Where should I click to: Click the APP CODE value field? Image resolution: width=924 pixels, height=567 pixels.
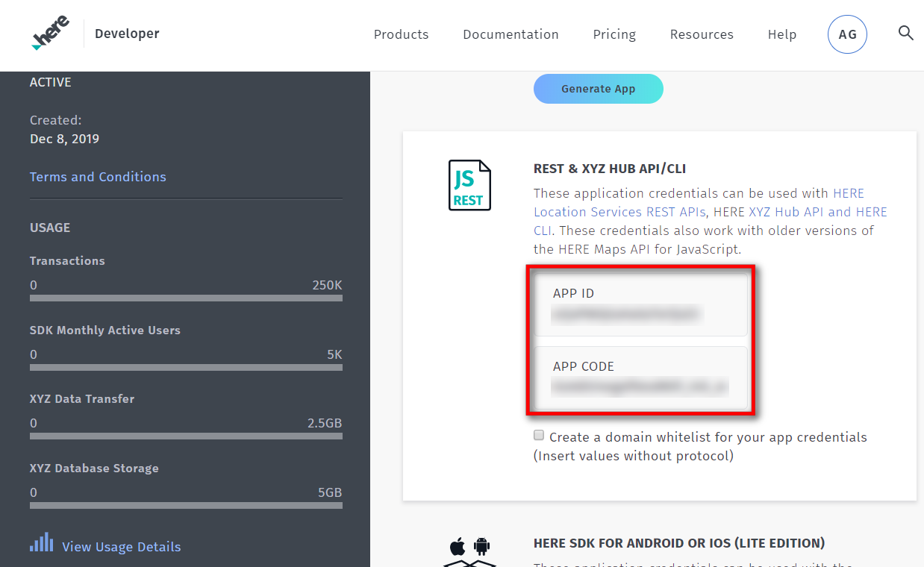[640, 378]
